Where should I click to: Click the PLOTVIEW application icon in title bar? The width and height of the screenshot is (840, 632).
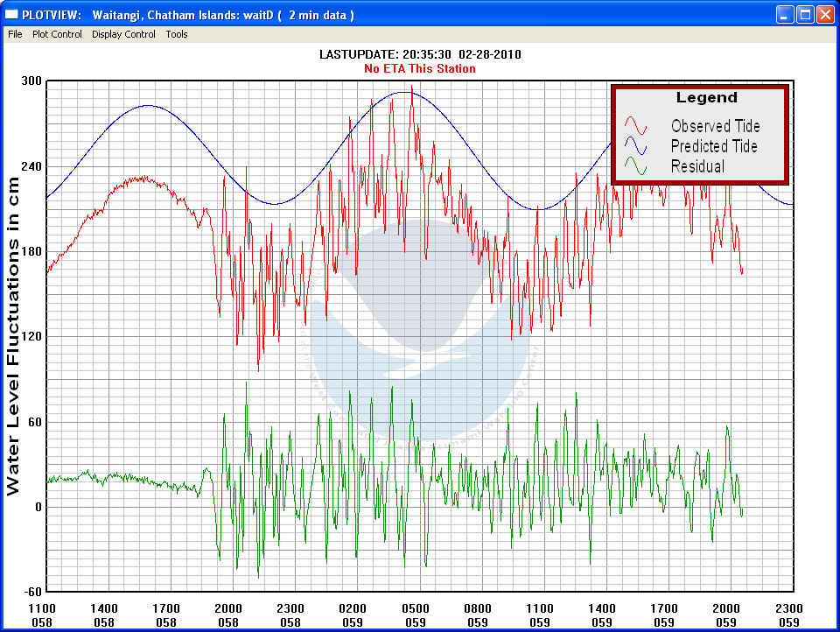click(12, 15)
